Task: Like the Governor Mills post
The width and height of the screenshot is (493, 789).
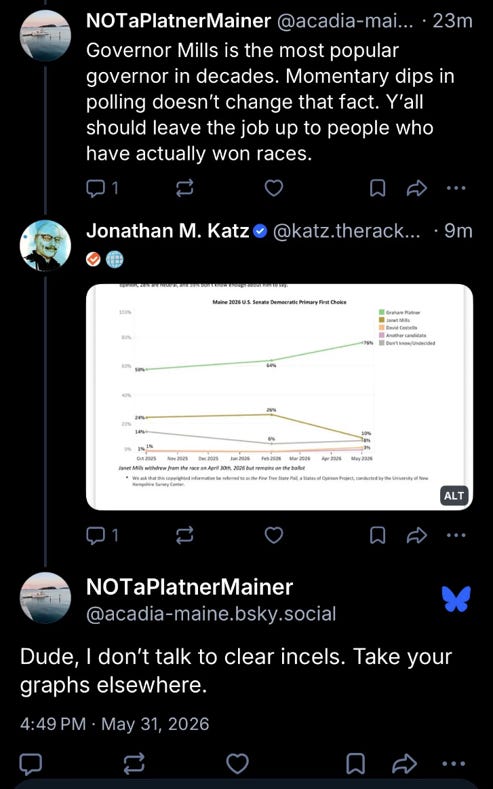Action: [x=274, y=188]
